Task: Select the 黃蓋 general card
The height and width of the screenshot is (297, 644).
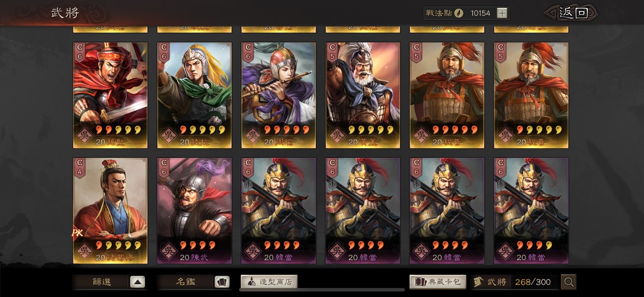Action: click(363, 95)
